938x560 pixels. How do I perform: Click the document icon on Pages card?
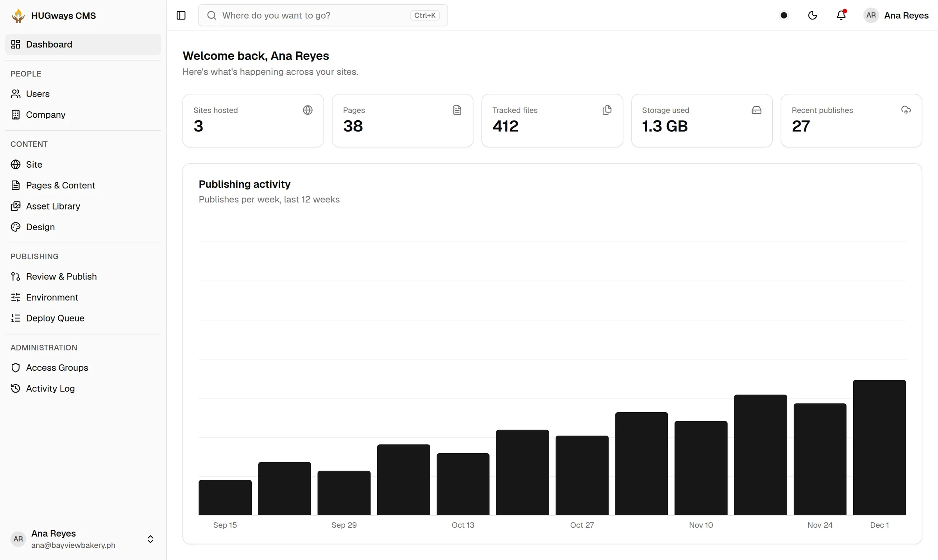click(x=457, y=110)
